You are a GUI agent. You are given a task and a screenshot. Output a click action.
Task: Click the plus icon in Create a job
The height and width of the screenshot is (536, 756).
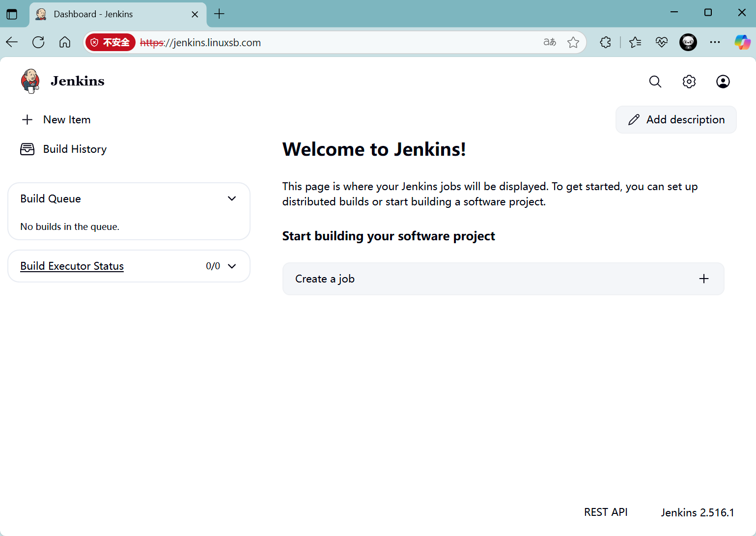tap(703, 279)
